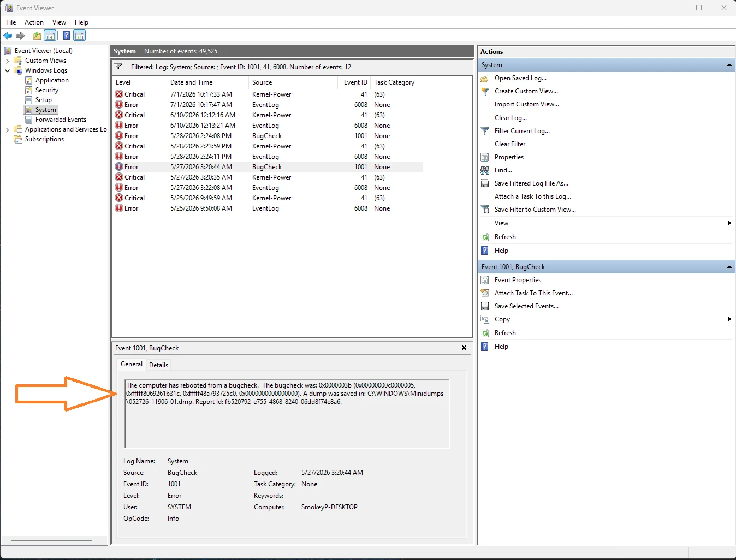Open the Action menu
The width and height of the screenshot is (736, 560).
click(x=34, y=22)
